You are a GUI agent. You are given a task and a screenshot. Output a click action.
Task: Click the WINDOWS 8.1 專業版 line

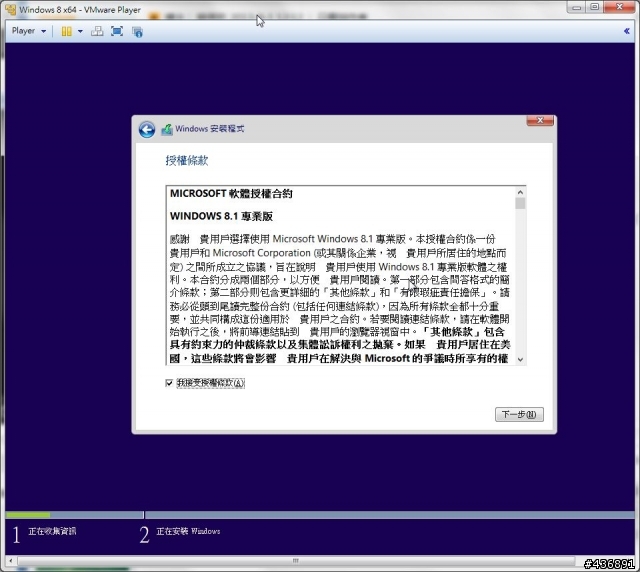click(221, 216)
